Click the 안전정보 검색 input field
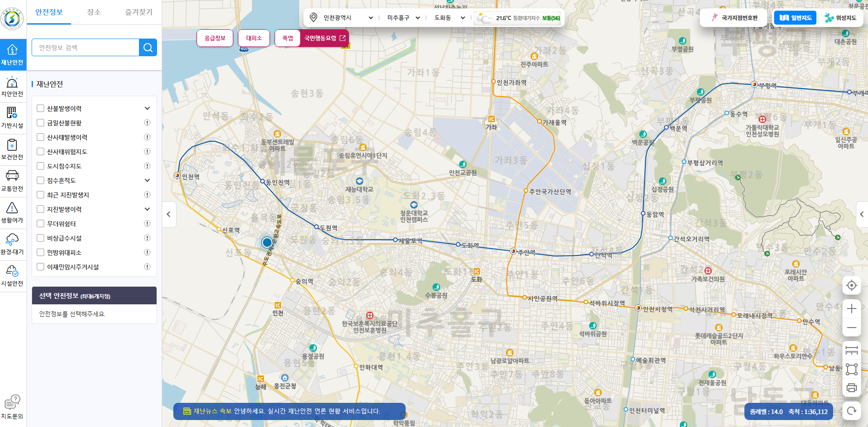868x427 pixels. (x=85, y=47)
